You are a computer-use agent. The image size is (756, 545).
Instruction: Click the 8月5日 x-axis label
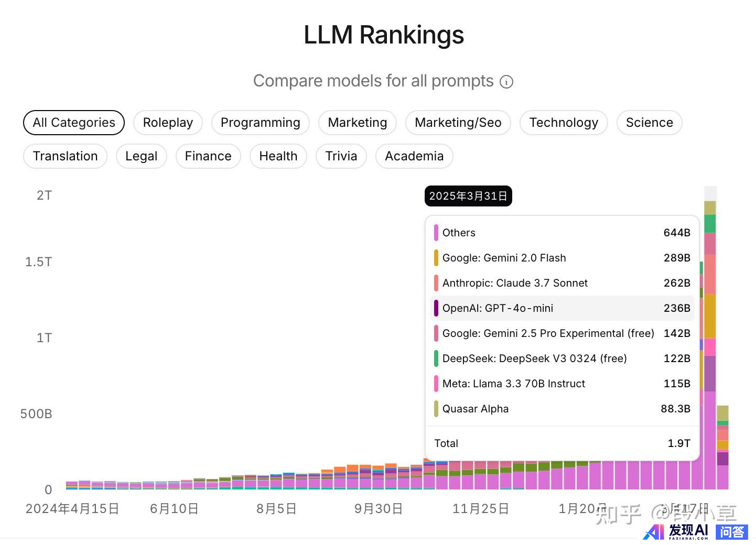pos(276,509)
